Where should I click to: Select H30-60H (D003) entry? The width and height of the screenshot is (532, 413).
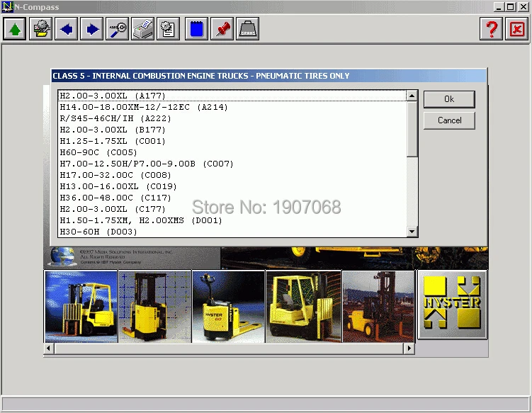click(x=232, y=232)
